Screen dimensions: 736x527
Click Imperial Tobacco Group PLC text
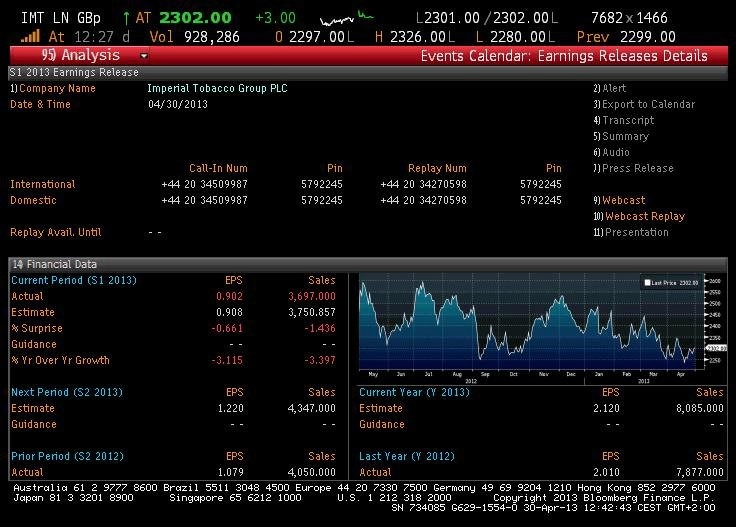click(217, 88)
